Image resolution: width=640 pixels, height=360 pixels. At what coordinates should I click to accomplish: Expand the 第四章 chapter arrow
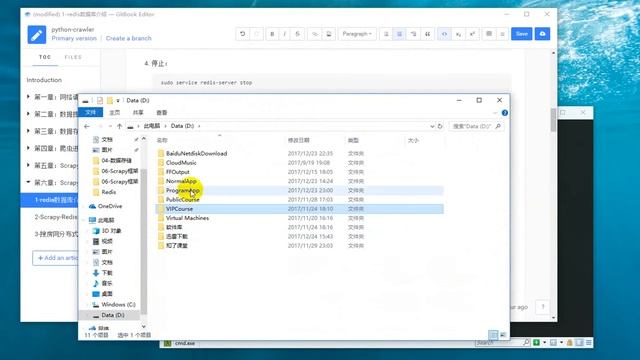(28, 148)
